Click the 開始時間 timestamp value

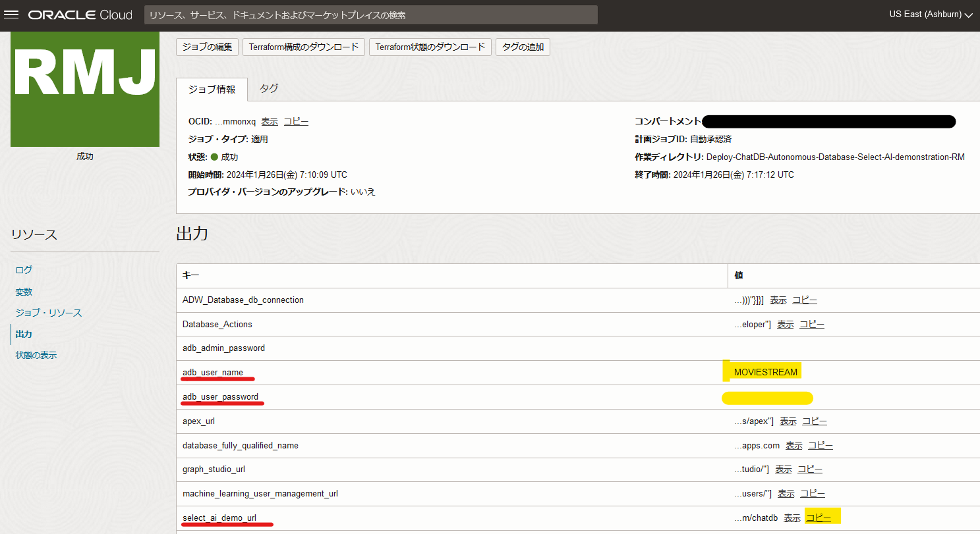coord(287,175)
